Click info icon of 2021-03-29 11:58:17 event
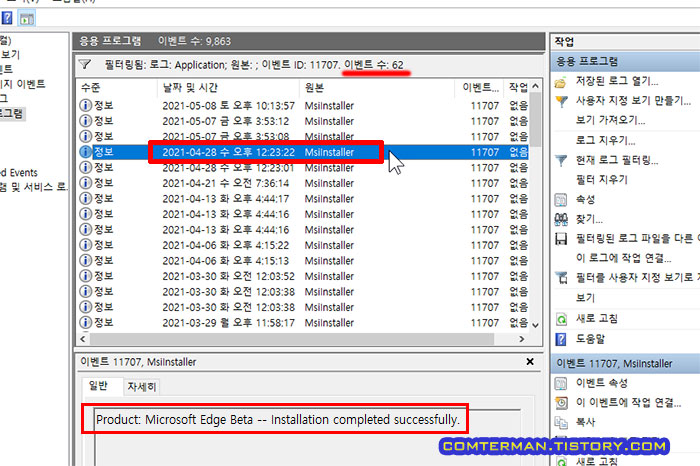Viewport: 700px width, 466px height. 85,322
